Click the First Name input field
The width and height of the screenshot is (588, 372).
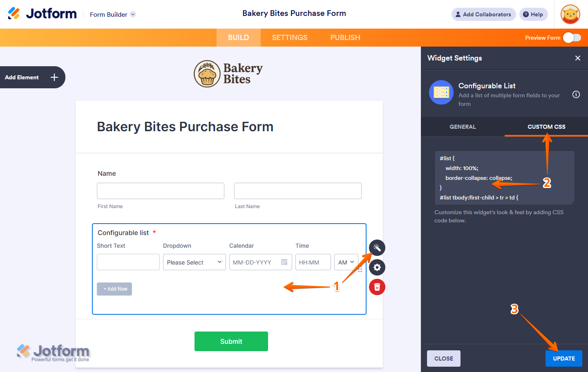pyautogui.click(x=161, y=191)
